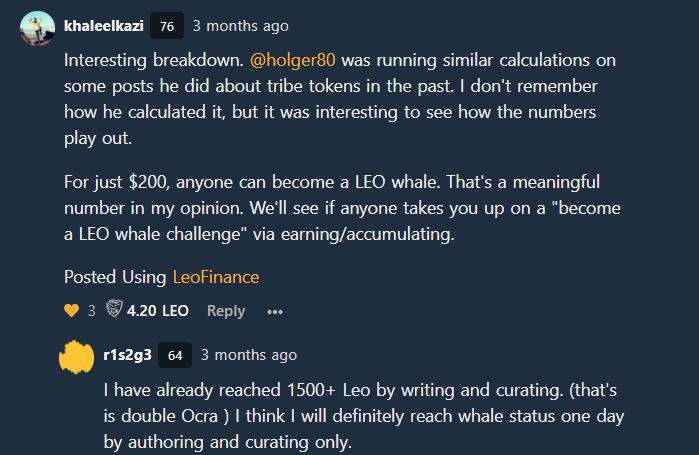Image resolution: width=699 pixels, height=455 pixels.
Task: Click r1s2g3's reputation badge 64
Action: 175,355
